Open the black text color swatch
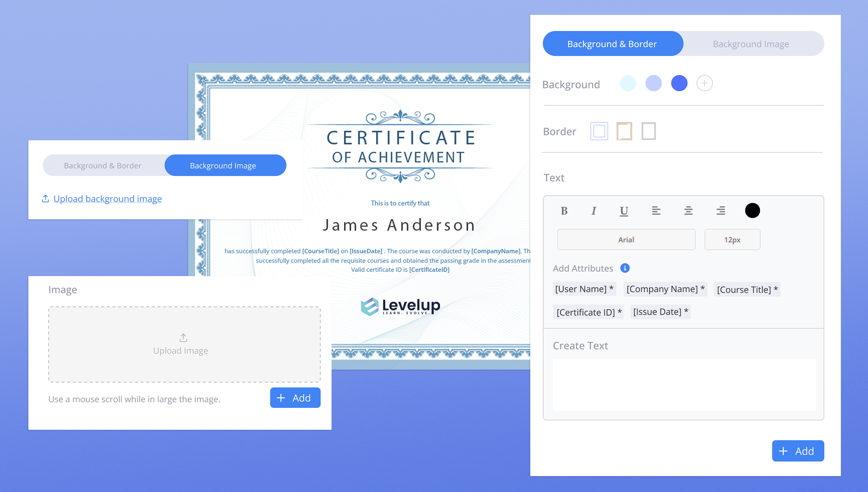 coord(752,210)
